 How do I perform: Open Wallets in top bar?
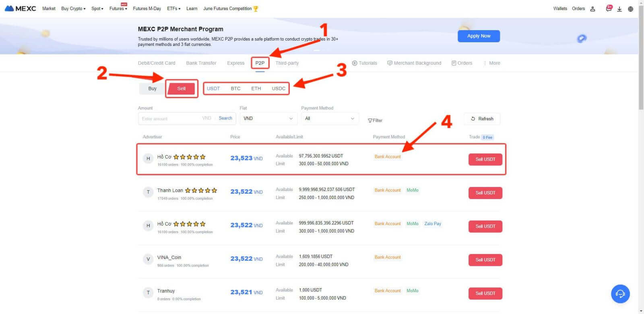[x=560, y=8]
